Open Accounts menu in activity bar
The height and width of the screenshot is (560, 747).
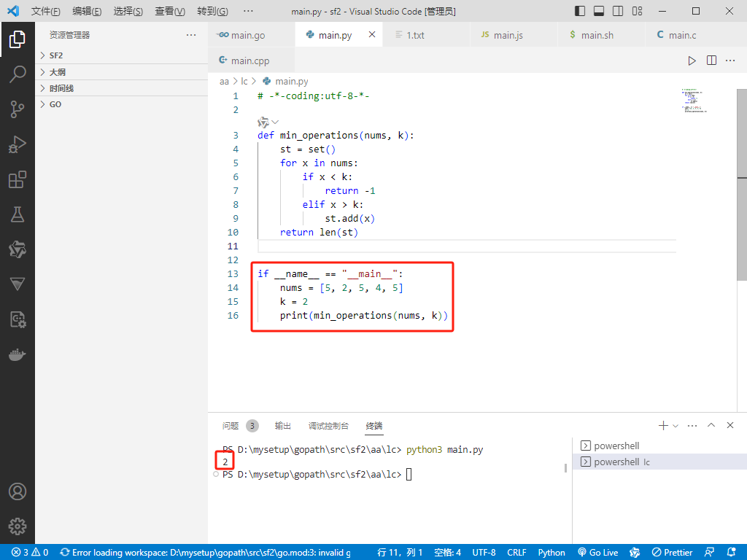[x=18, y=491]
